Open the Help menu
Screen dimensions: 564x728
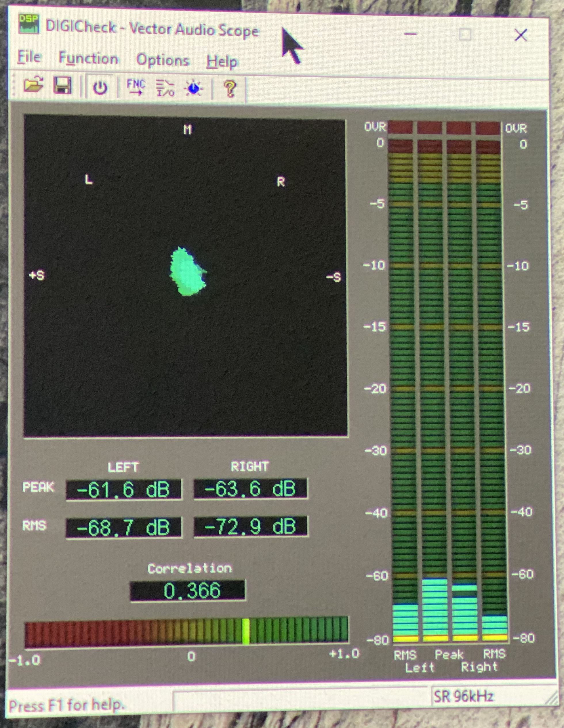click(x=222, y=62)
